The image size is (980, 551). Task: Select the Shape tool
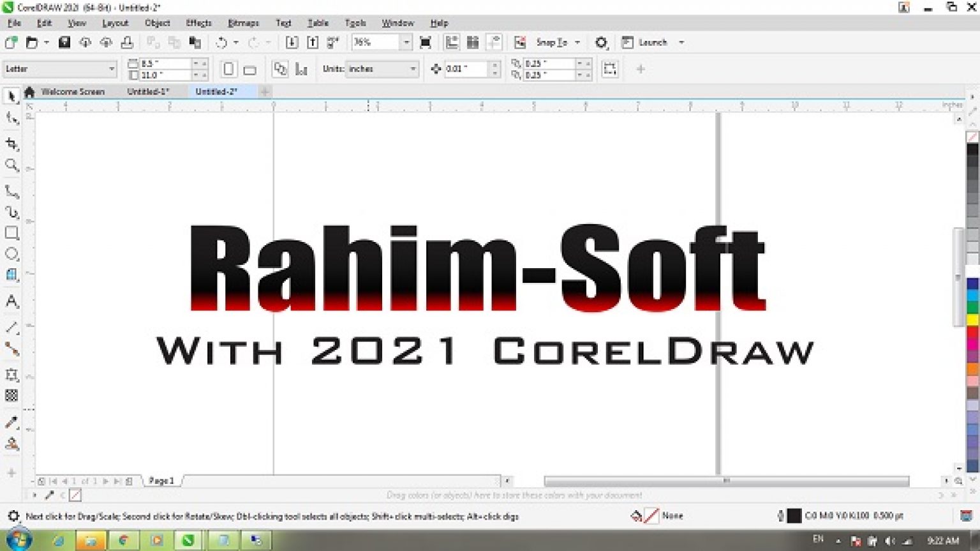point(11,117)
